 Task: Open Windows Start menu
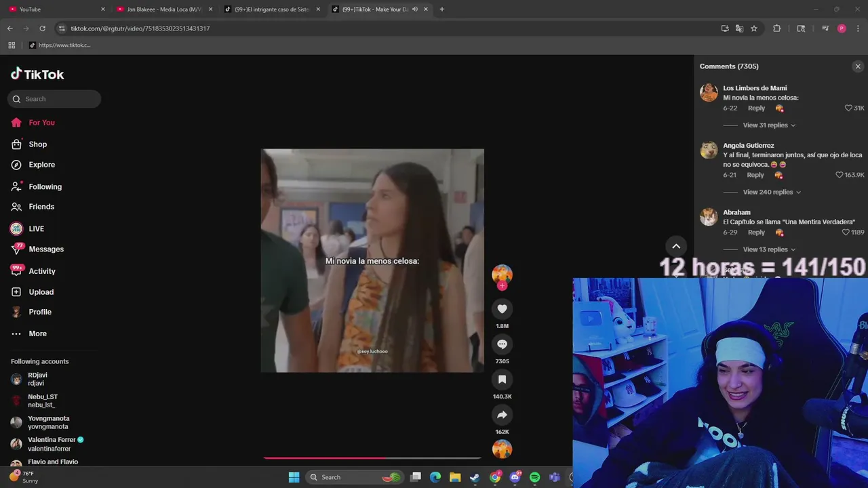pyautogui.click(x=294, y=477)
